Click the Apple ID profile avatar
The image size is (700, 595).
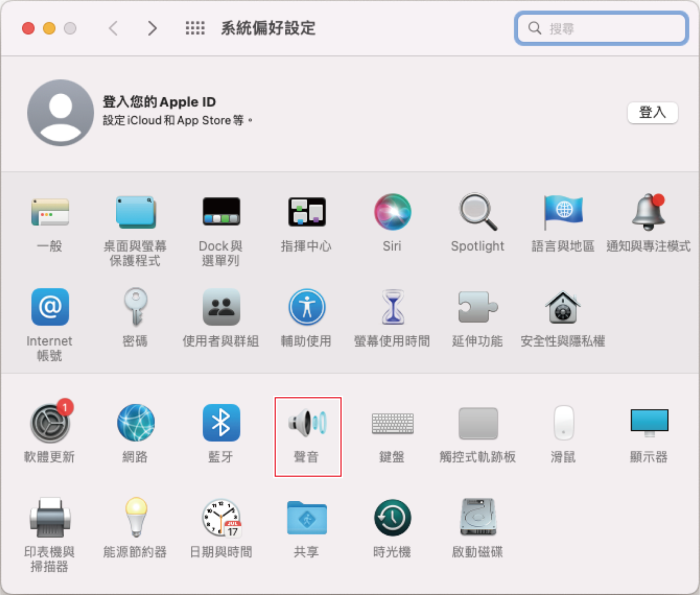click(60, 112)
